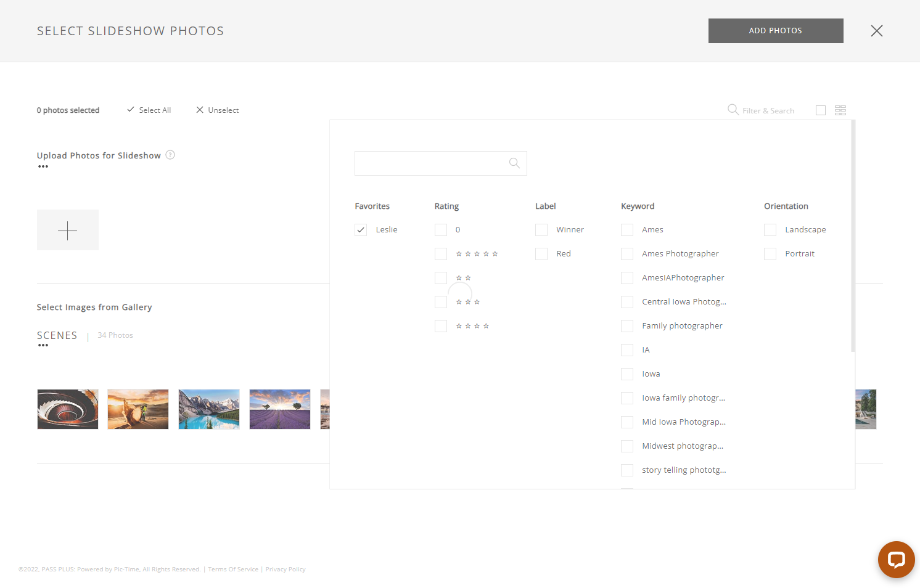Screen dimensions: 920x588
Task: Check the AmesIAPhotographer keyword checkbox
Action: pos(627,278)
